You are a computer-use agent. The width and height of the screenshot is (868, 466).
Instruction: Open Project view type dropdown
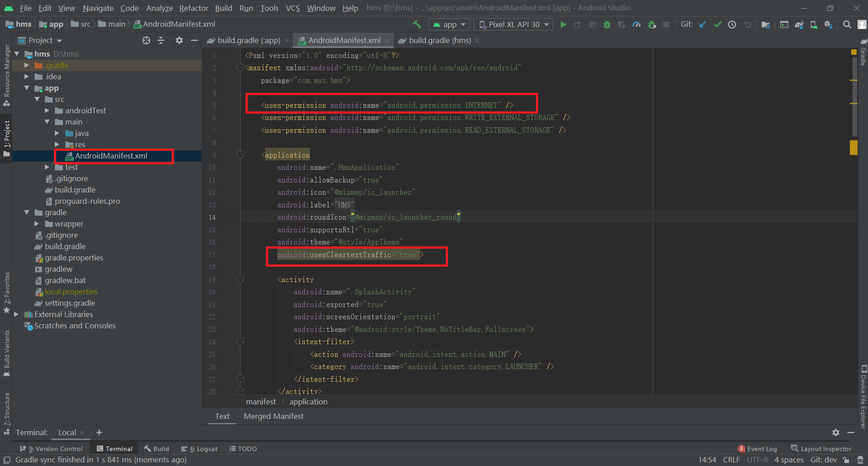pos(40,40)
